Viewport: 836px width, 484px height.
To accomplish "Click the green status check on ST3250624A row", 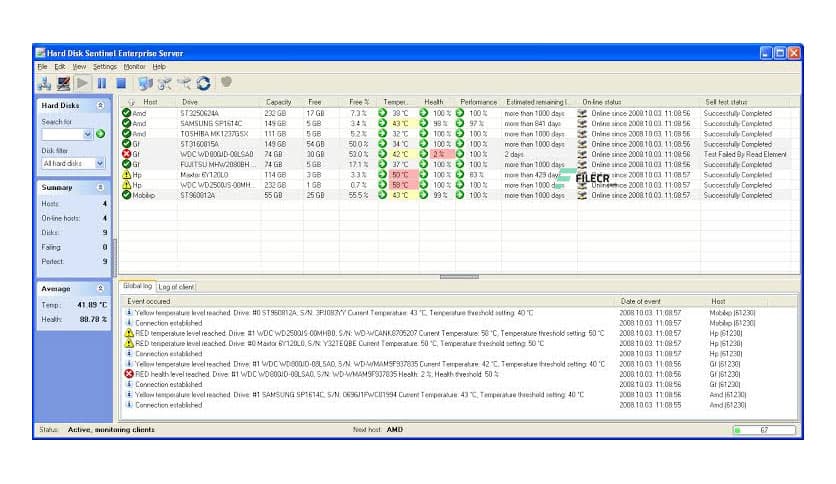I will [x=126, y=113].
